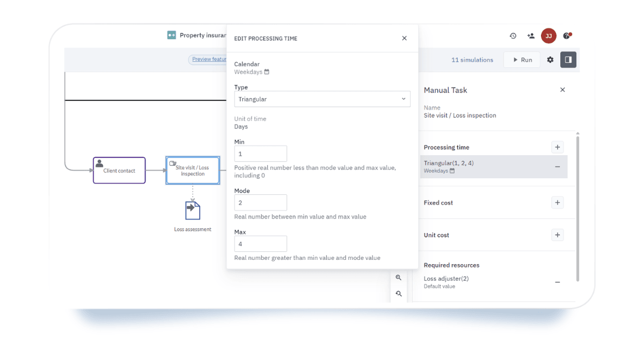The image size is (644, 349).
Task: Add a Unit cost entry
Action: tap(557, 235)
